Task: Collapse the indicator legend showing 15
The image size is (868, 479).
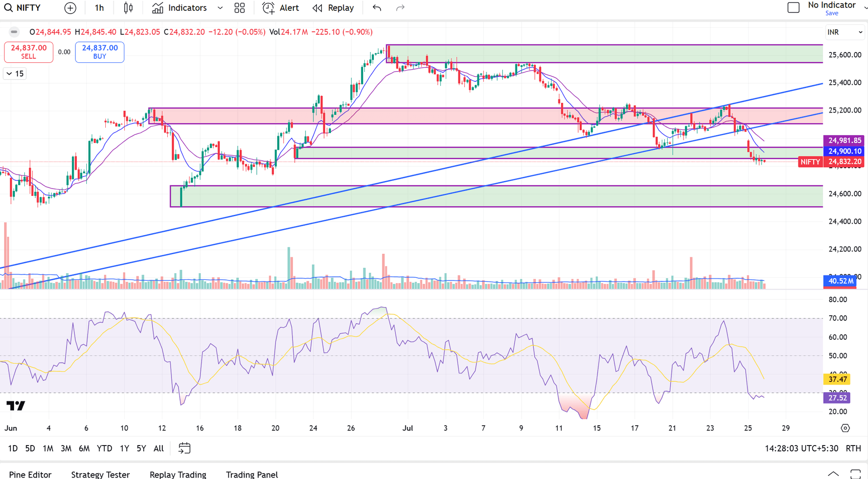Action: (15, 74)
